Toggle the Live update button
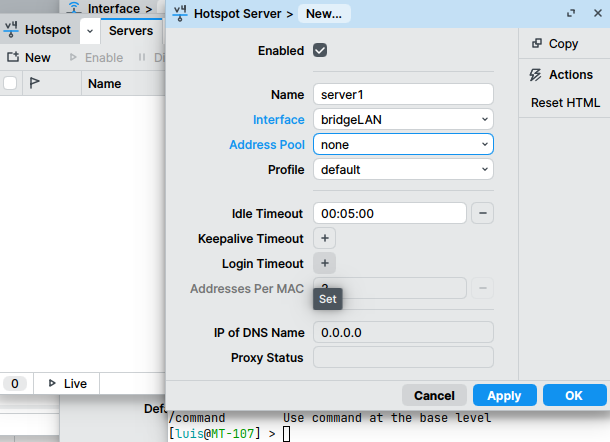 66,383
